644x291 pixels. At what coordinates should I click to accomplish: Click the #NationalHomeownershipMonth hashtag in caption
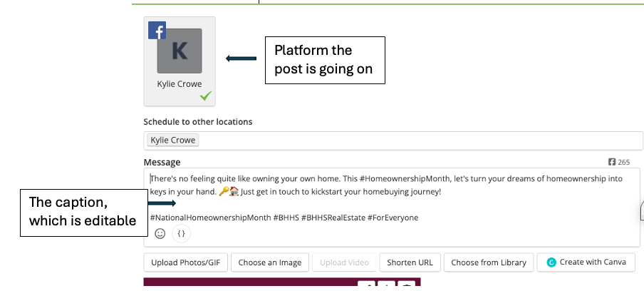click(210, 218)
